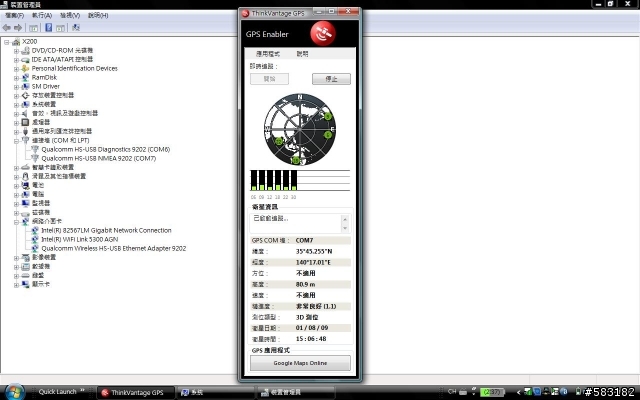Screen dimensions: 640x400
Task: Expand the 磁碟機 disk drives node
Action: click(16, 213)
